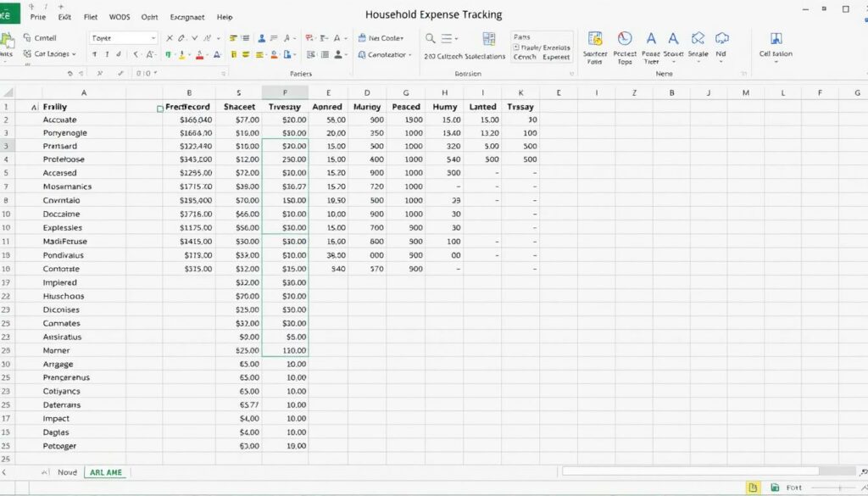Click the green page layout icon in the status bar
Screen dimensions: 868x496
click(775, 488)
